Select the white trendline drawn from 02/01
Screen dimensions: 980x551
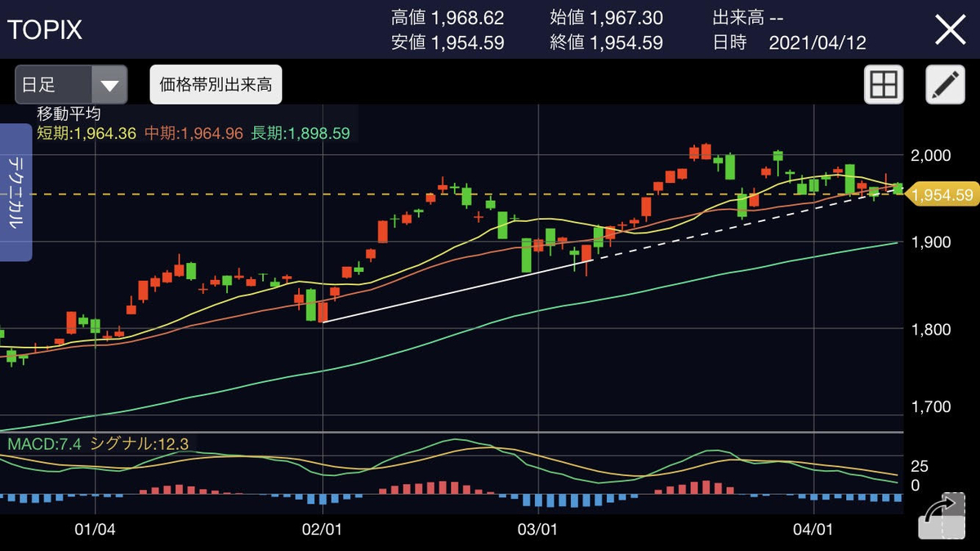tap(457, 291)
